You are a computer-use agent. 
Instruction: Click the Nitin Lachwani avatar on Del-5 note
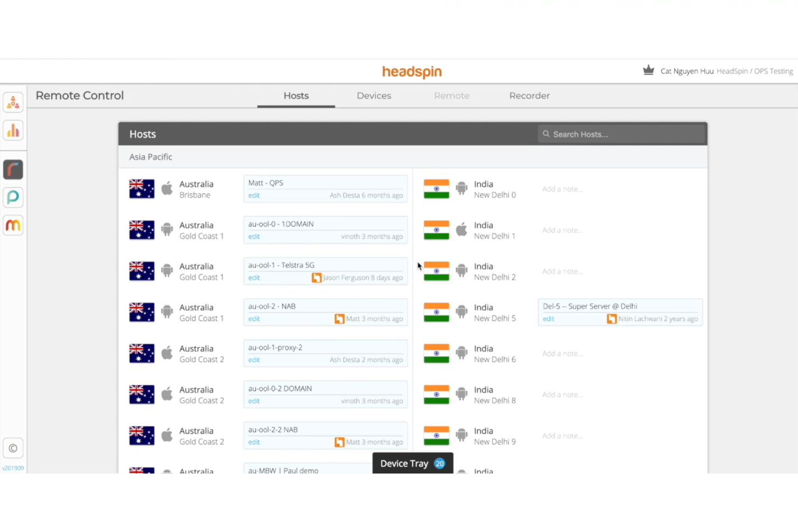pos(611,319)
